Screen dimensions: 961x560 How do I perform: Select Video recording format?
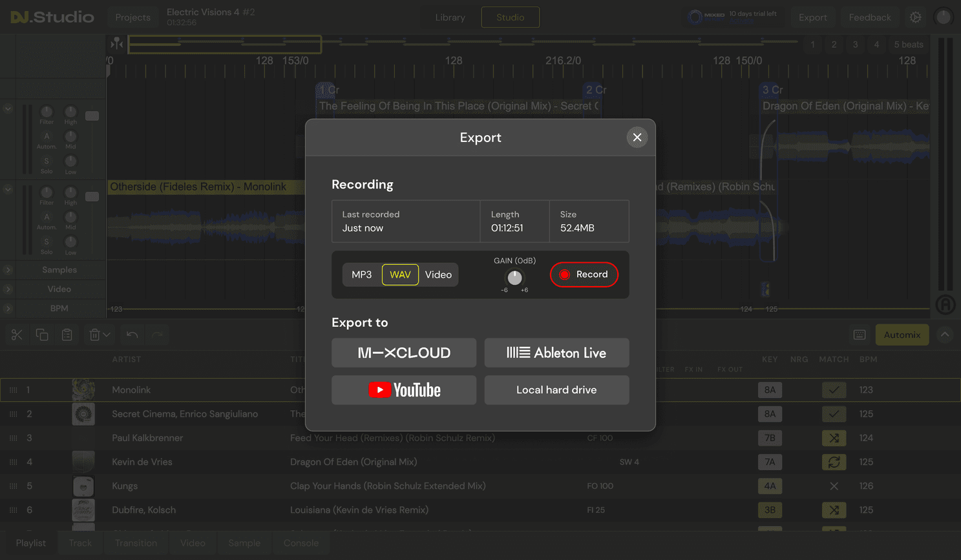click(438, 275)
